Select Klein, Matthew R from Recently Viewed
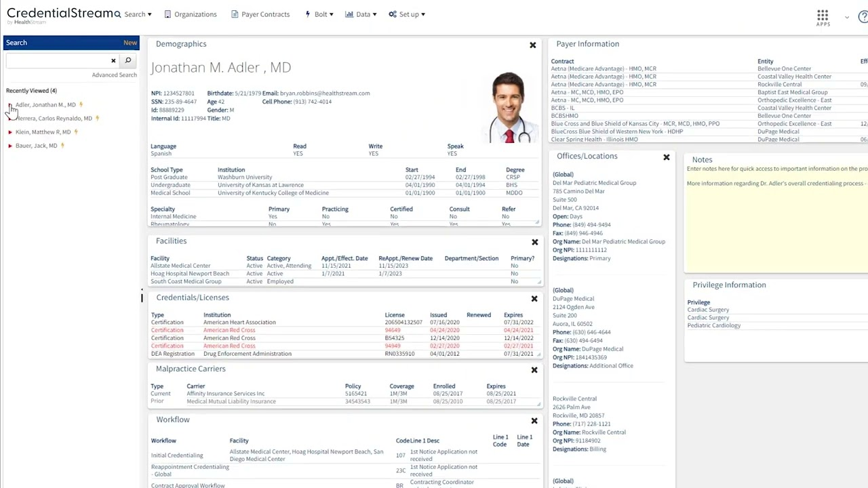The image size is (868, 488). coord(43,131)
